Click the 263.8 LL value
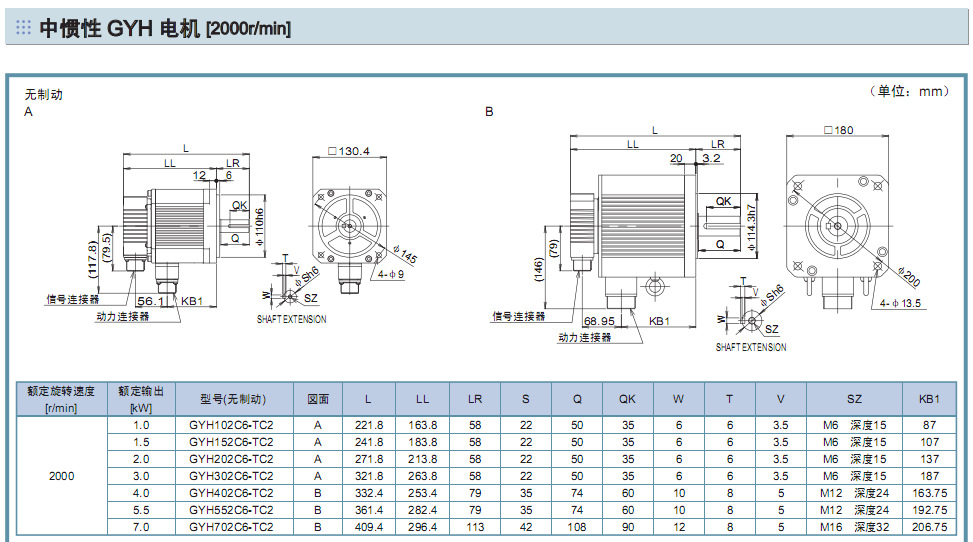 tap(422, 476)
